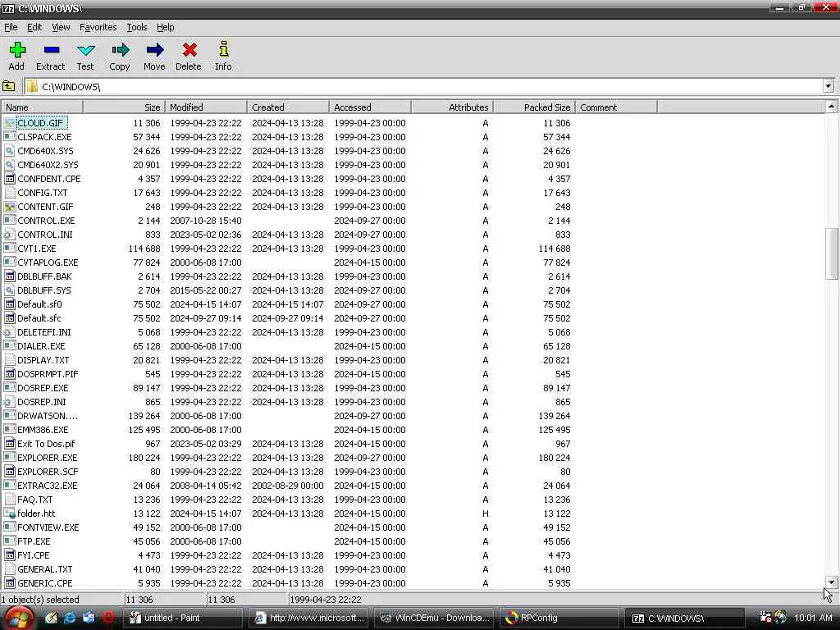This screenshot has width=840, height=630.
Task: Sort by the Created column header
Action: [x=288, y=107]
